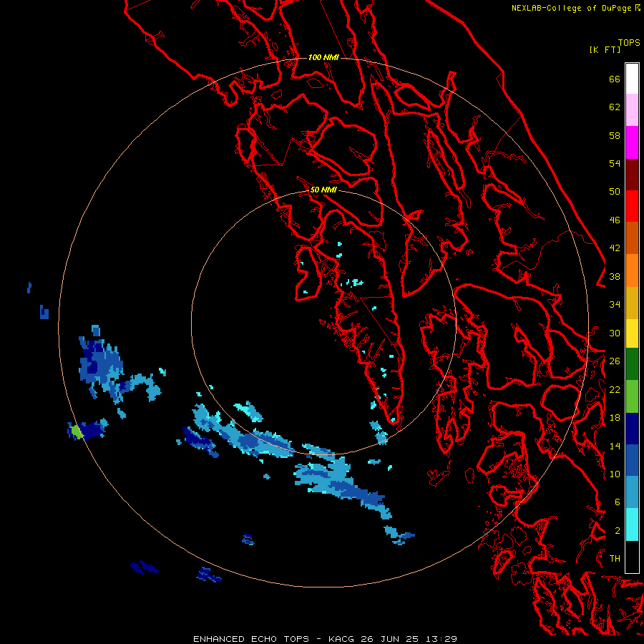
Task: Click the "50" legend value
Action: tap(615, 192)
